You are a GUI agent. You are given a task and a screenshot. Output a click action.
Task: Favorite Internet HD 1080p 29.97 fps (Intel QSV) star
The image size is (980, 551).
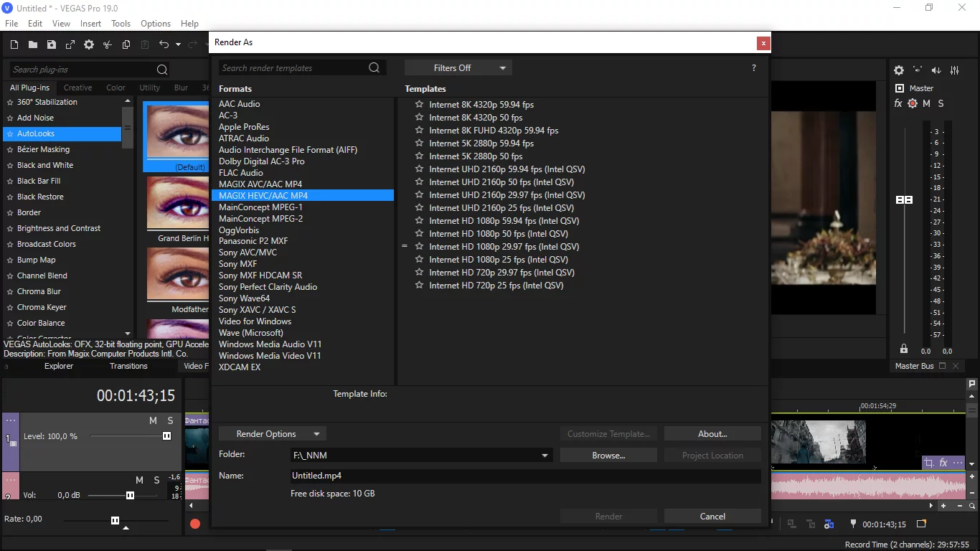[419, 246]
